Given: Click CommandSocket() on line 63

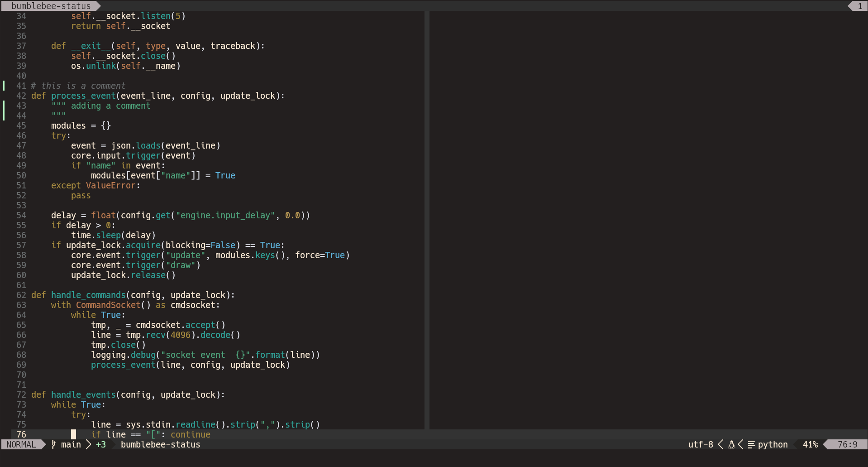Looking at the screenshot, I should coord(113,305).
